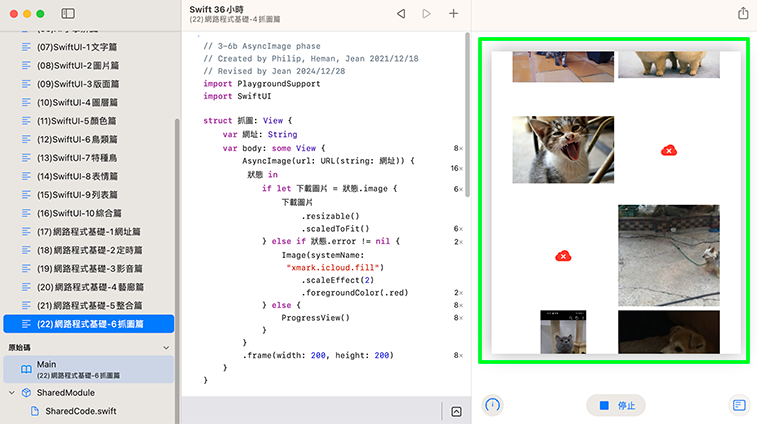Select page (12)SwiftUI-6鳥類篇
The image size is (757, 424).
(x=79, y=139)
